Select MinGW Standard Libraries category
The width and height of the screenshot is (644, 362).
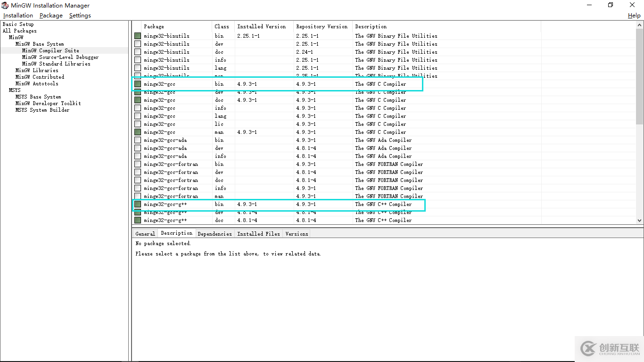(x=56, y=64)
